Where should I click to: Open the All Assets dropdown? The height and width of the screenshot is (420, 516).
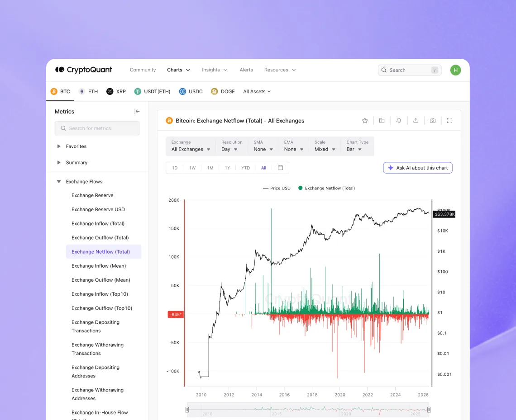coord(257,91)
